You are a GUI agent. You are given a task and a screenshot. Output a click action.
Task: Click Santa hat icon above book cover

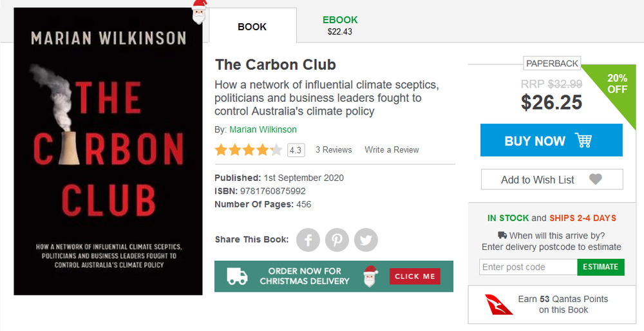pyautogui.click(x=200, y=11)
